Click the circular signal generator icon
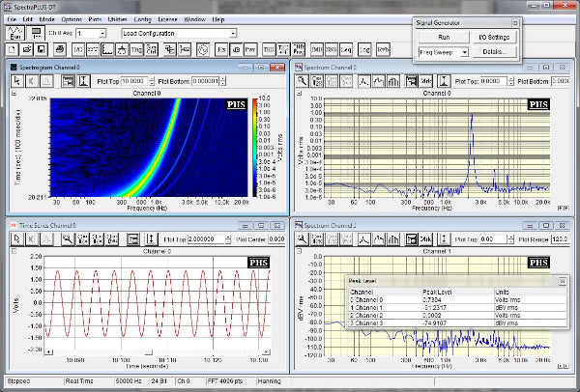This screenshot has width=580, height=392. 203,49
